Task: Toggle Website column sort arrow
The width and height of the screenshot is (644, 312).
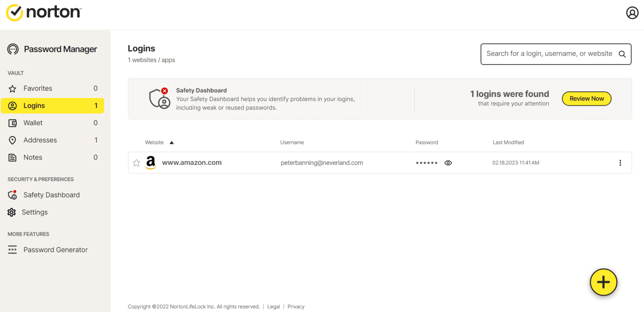Action: [x=171, y=143]
